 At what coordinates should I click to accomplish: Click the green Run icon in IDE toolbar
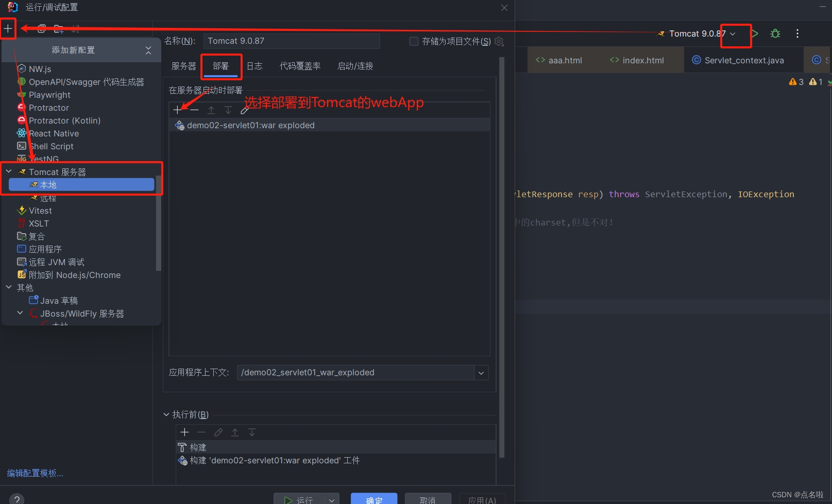coord(755,33)
